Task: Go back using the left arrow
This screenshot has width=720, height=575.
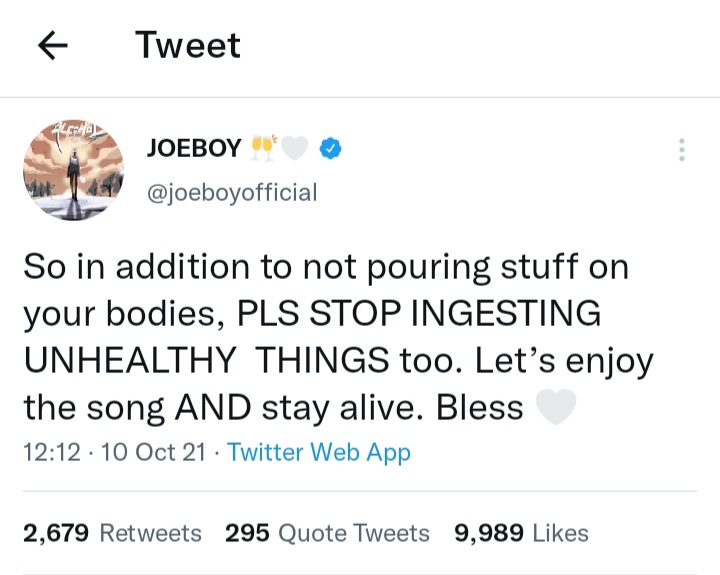Action: click(x=53, y=46)
